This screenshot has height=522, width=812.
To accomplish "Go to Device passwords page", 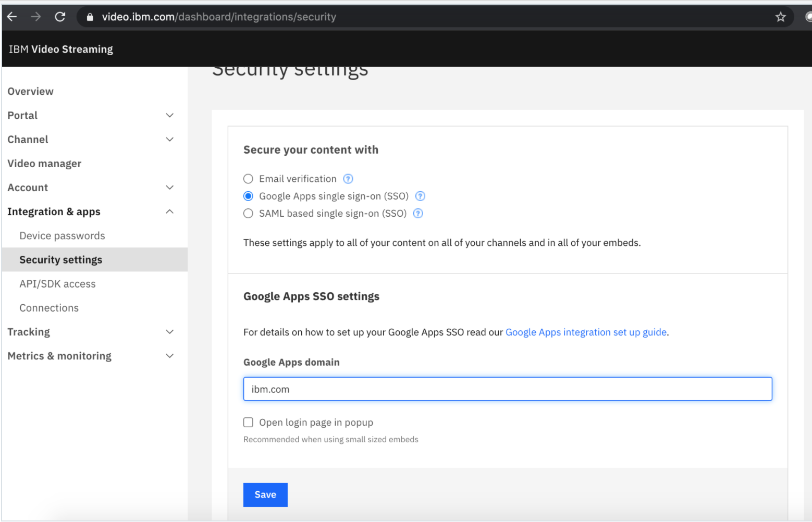I will click(62, 235).
